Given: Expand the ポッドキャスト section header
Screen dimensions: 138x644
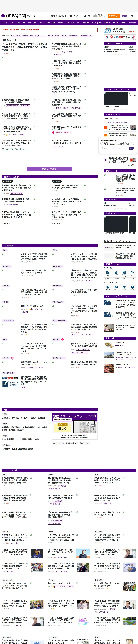Looking at the screenshot, I should [x=120, y=213].
